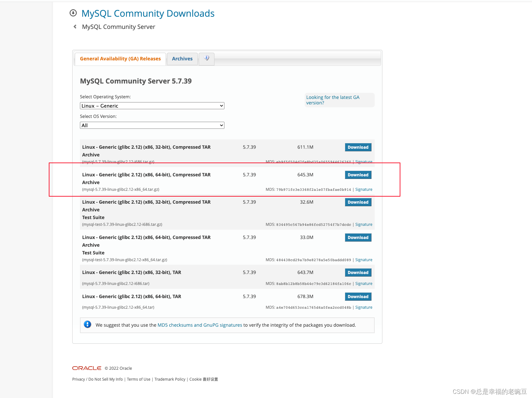This screenshot has height=398, width=532.
Task: Click title Linux - Generic (x86, 64-bit), TAR
Action: click(132, 296)
